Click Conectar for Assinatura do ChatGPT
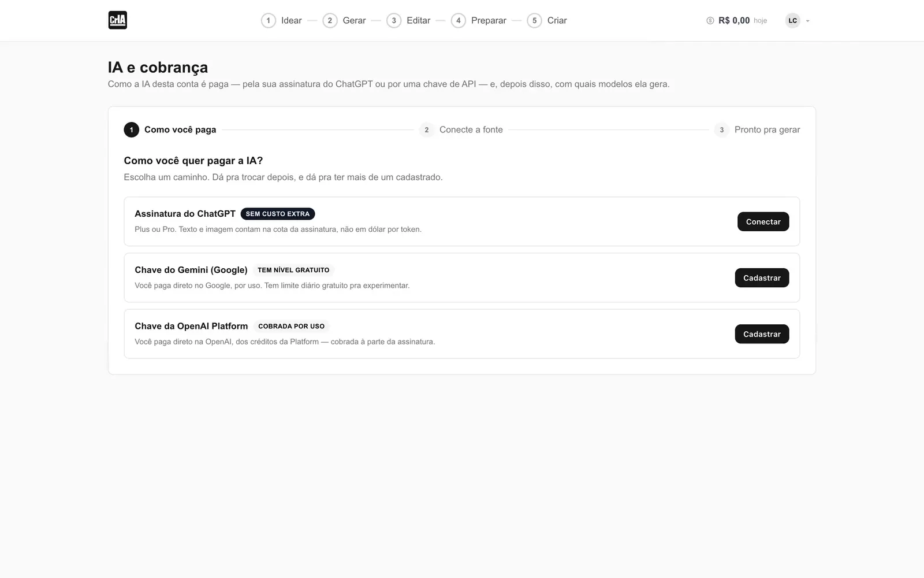924x578 pixels. pos(763,222)
